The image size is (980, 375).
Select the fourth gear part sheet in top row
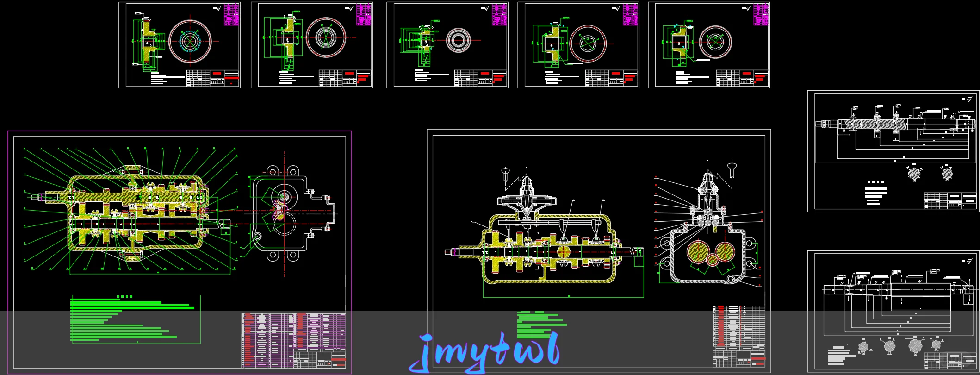[578, 45]
